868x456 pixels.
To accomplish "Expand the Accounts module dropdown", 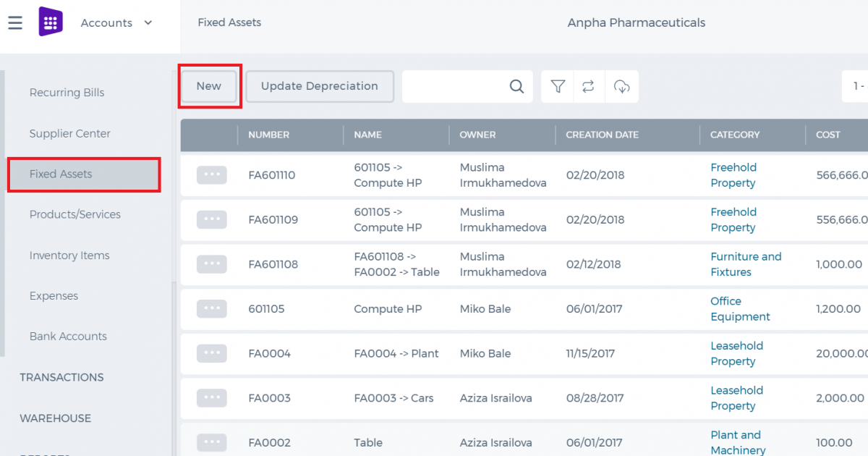I will pos(116,23).
